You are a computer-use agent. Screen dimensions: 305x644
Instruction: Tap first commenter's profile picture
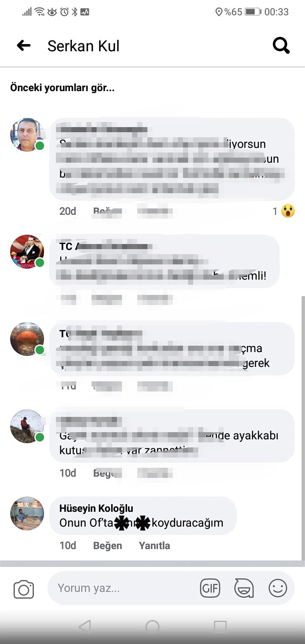[27, 135]
